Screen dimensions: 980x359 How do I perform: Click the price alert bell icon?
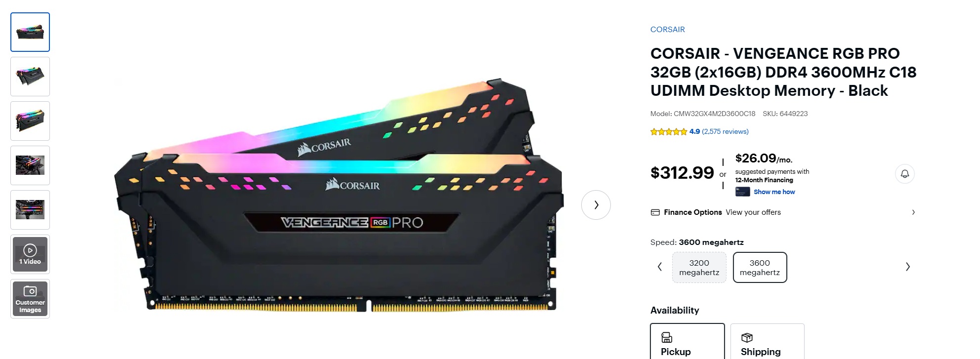click(x=904, y=174)
